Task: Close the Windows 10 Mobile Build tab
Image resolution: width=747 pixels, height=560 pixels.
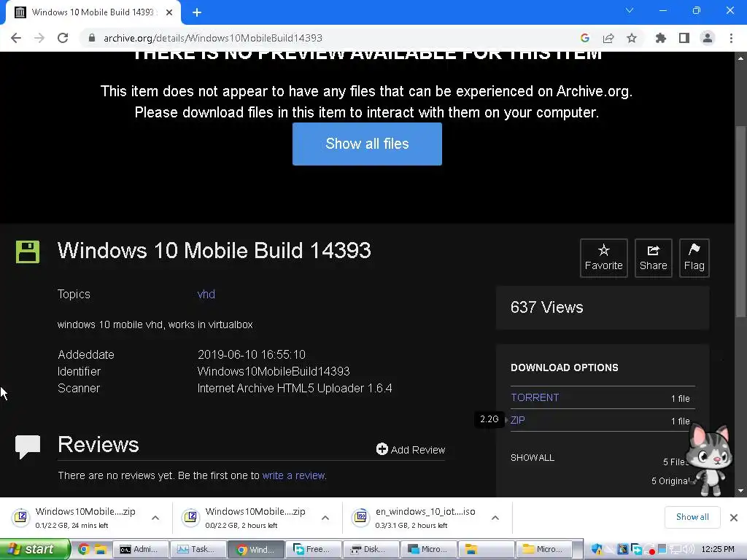Action: [169, 12]
